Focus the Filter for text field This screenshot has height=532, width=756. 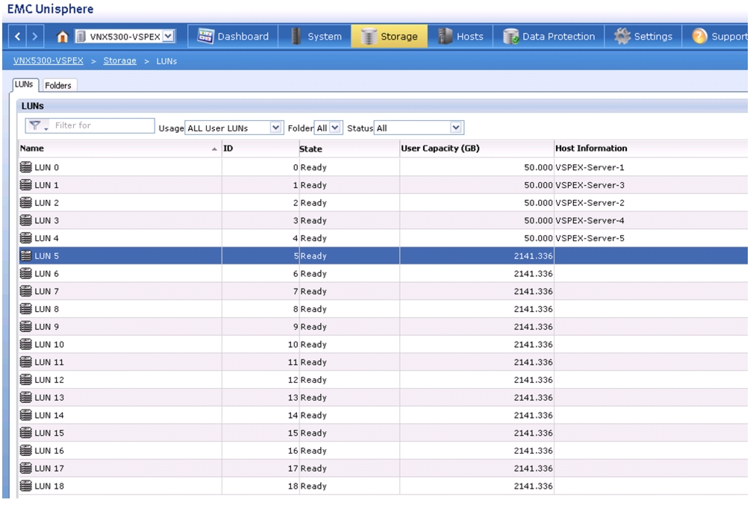click(103, 125)
